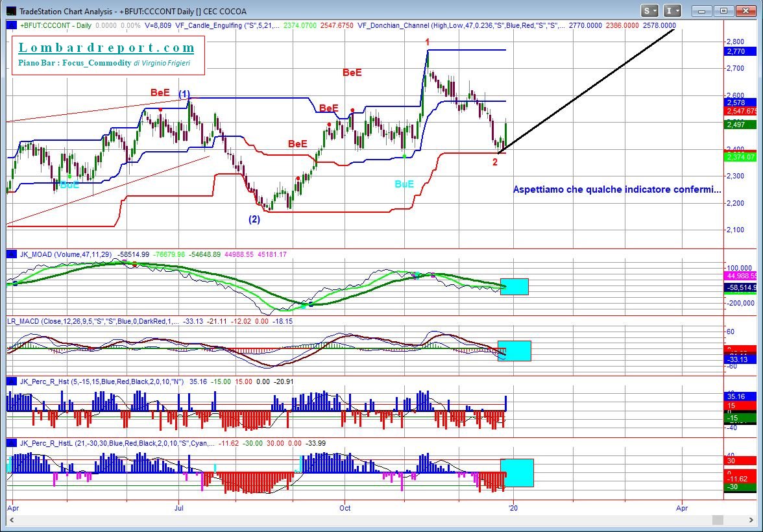Click the blue icon next to JK_Perc_R_Hst
763x532 pixels.
(12, 381)
